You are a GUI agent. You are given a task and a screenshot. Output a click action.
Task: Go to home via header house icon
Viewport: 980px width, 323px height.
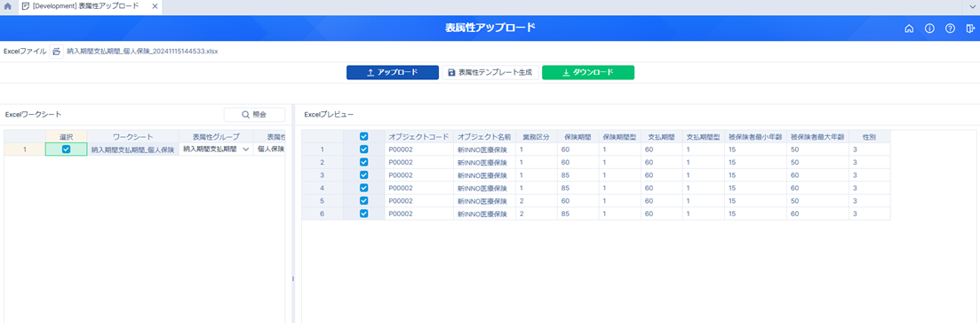[x=910, y=28]
